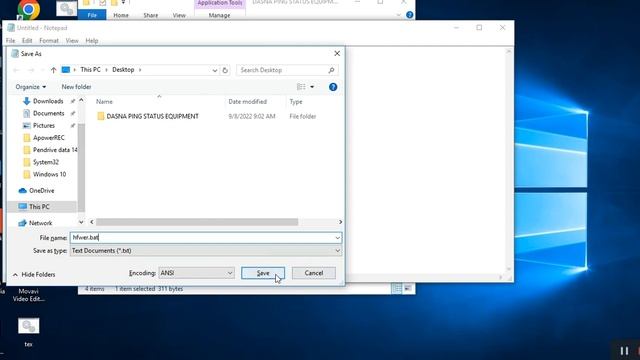Select System32 folder in navigation pane
The width and height of the screenshot is (640, 360).
(x=46, y=162)
